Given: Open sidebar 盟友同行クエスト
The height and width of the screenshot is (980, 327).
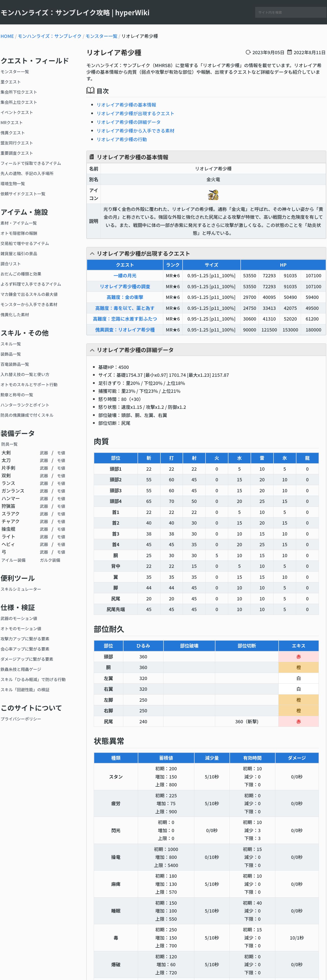Looking at the screenshot, I should click(x=17, y=143).
